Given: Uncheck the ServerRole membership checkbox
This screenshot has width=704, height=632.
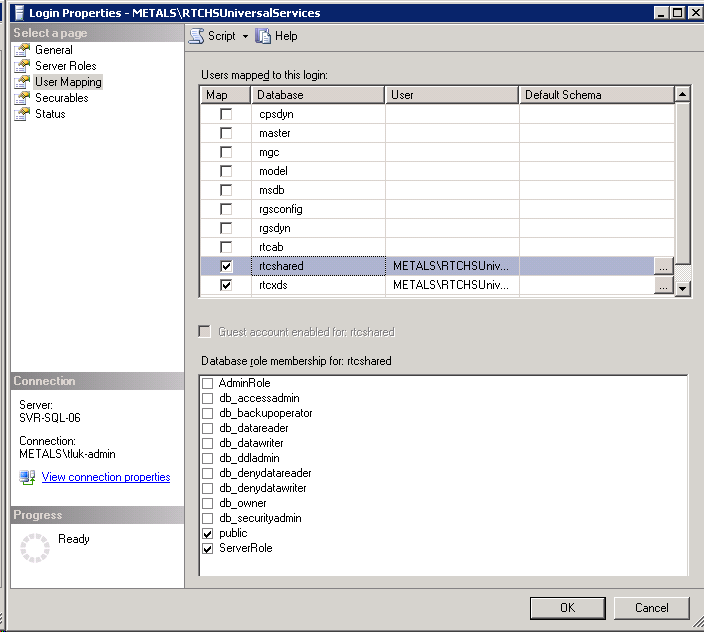Looking at the screenshot, I should [208, 549].
